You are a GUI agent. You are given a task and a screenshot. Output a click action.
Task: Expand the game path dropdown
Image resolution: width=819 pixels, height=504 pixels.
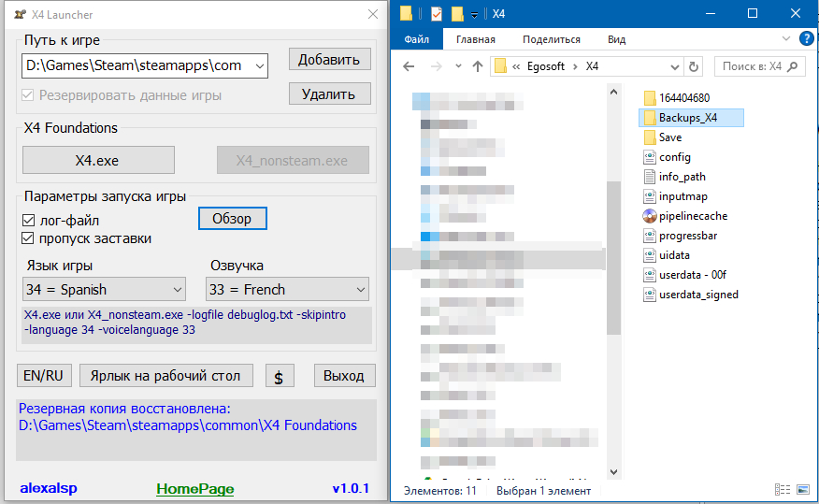[x=259, y=65]
